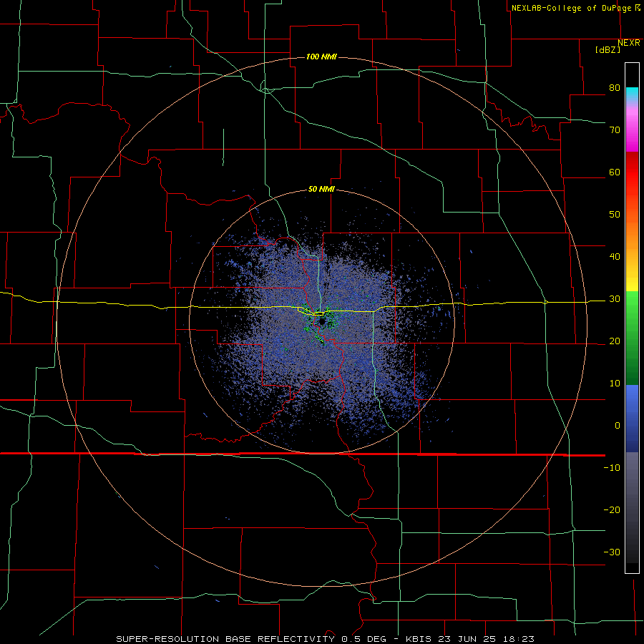This screenshot has height=644, width=644.
Task: Click the blue segment of the color bar
Action: tap(632, 419)
